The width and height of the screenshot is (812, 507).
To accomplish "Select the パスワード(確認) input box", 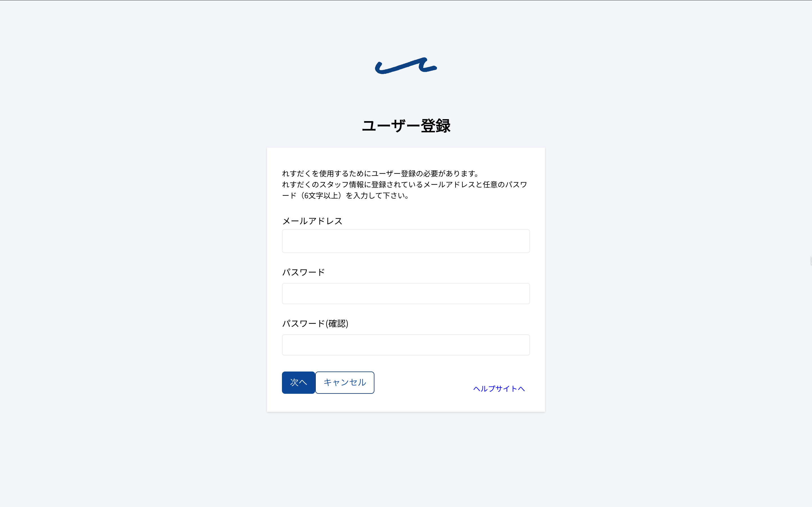I will (x=406, y=345).
